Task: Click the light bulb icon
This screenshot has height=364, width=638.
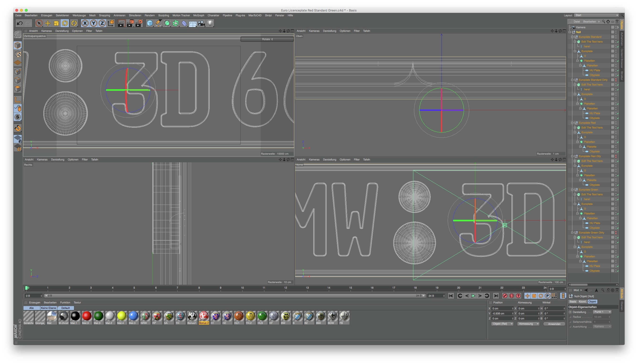Action: [210, 23]
